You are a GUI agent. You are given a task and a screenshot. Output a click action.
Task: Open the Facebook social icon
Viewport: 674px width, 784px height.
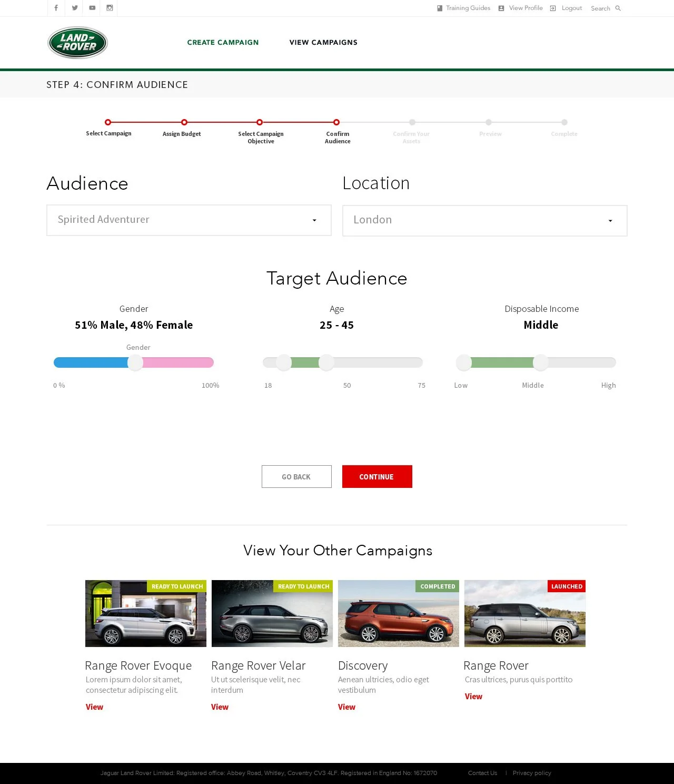[56, 8]
